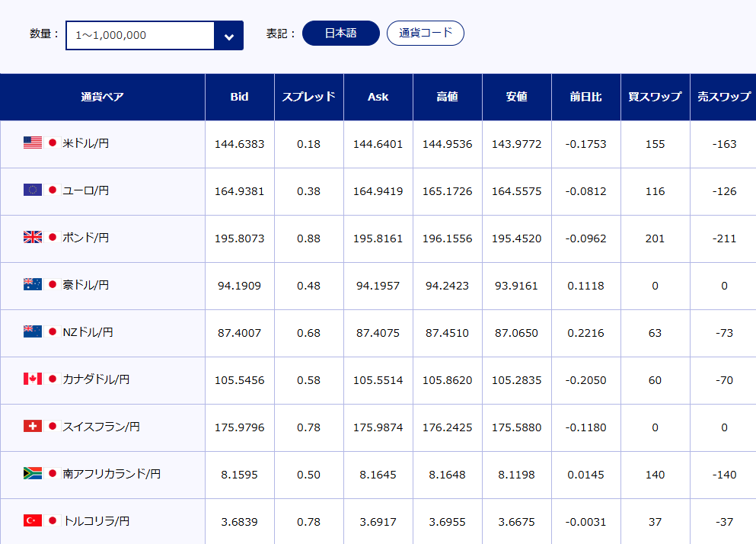
Task: Click the sell swap value -73
Action: pos(724,334)
